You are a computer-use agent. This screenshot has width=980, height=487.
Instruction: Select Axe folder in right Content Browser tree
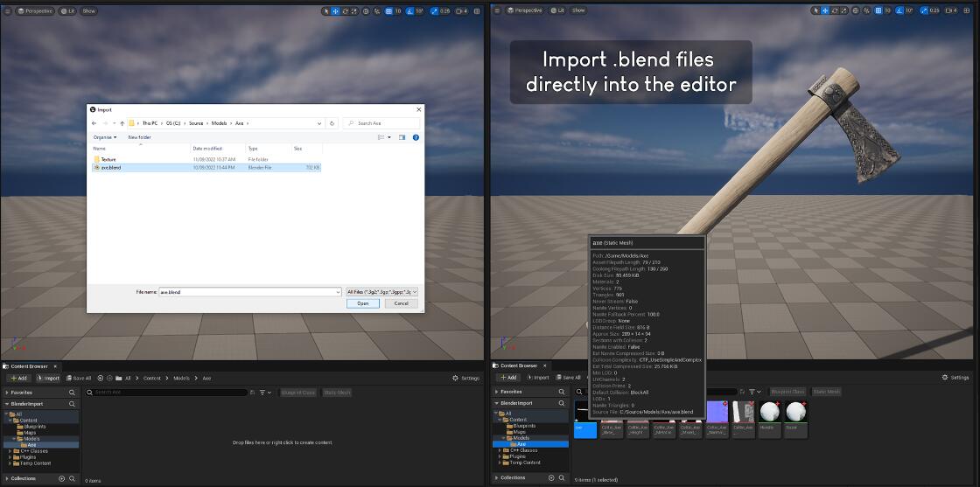[521, 444]
